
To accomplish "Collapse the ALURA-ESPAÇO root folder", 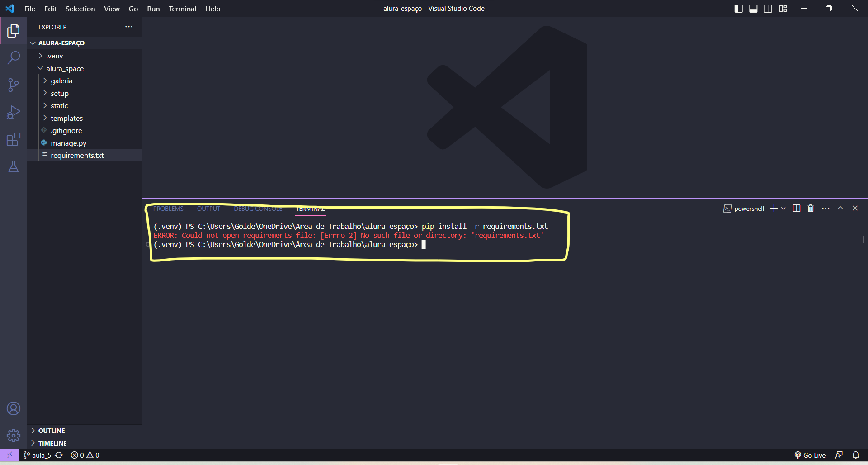I will coord(85,43).
